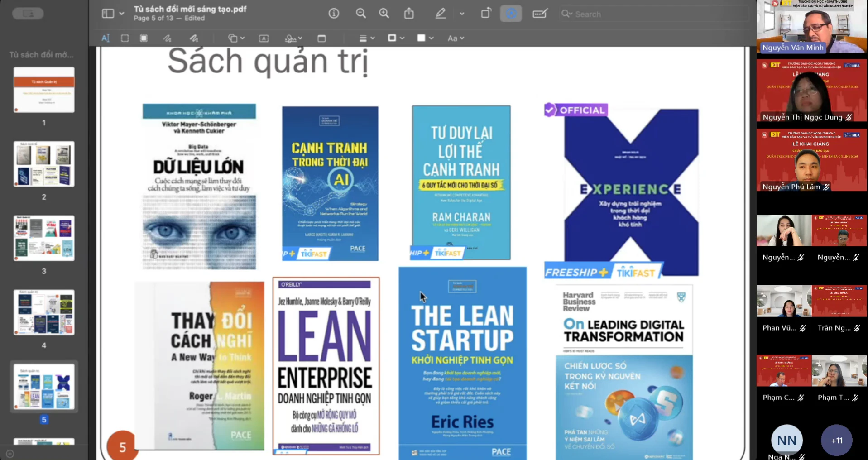The height and width of the screenshot is (460, 868).
Task: Select the Highlight pen tool
Action: pyautogui.click(x=441, y=14)
